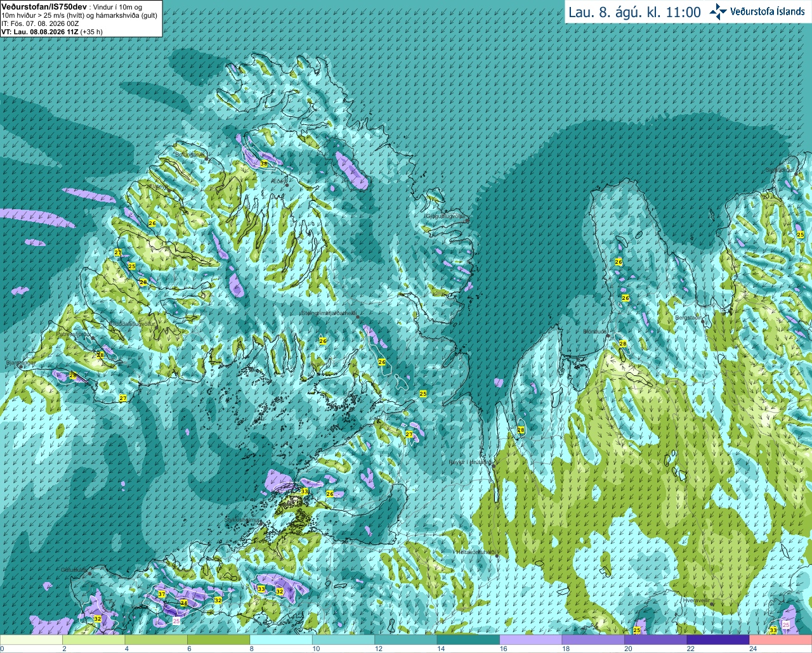Pick the pink 24+ m/s legend swatch
The image size is (812, 653).
coord(780,640)
